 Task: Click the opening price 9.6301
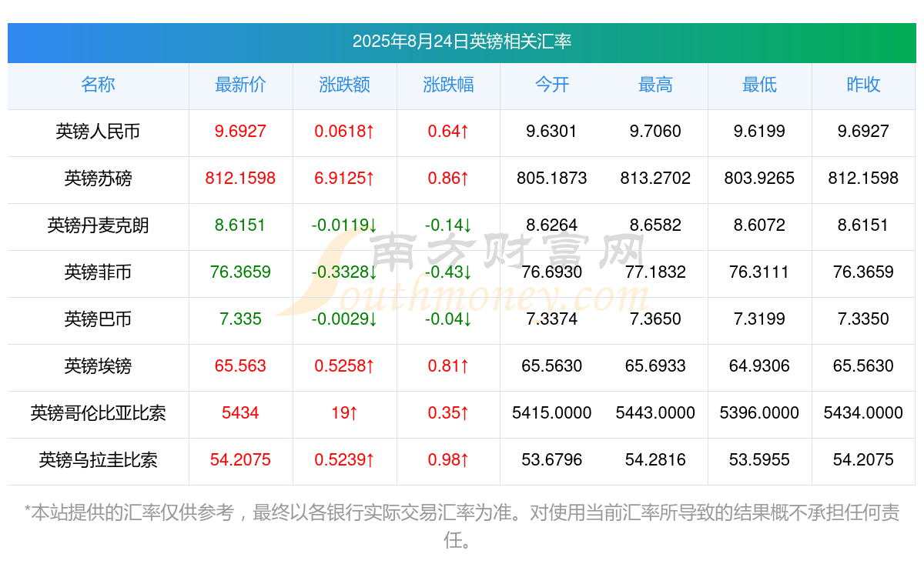coord(552,132)
